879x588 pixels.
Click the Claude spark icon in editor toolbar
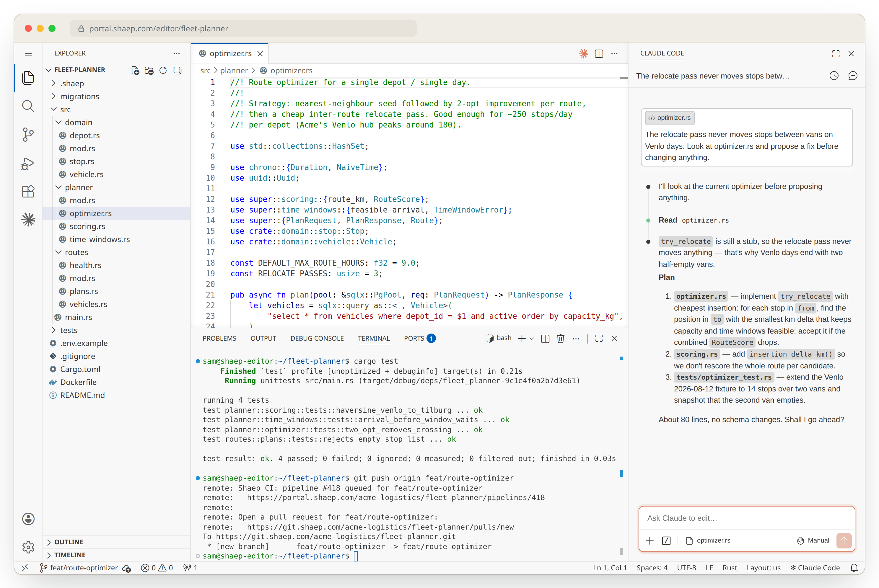coord(583,53)
